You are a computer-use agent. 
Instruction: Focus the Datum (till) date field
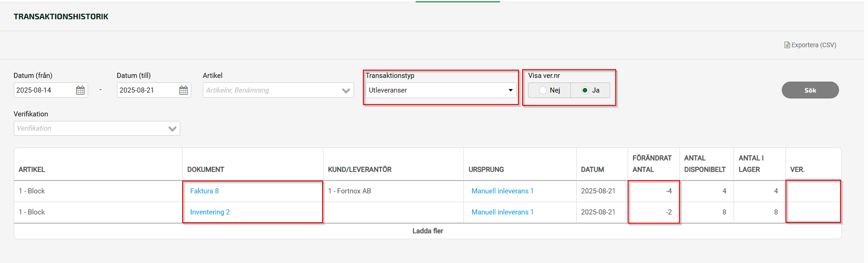[x=147, y=90]
